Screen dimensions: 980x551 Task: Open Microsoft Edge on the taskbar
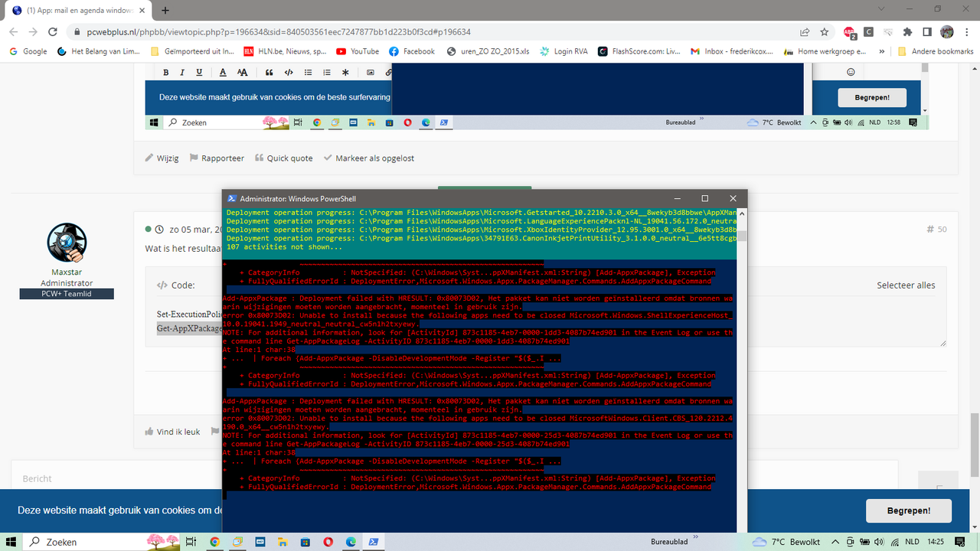(351, 542)
